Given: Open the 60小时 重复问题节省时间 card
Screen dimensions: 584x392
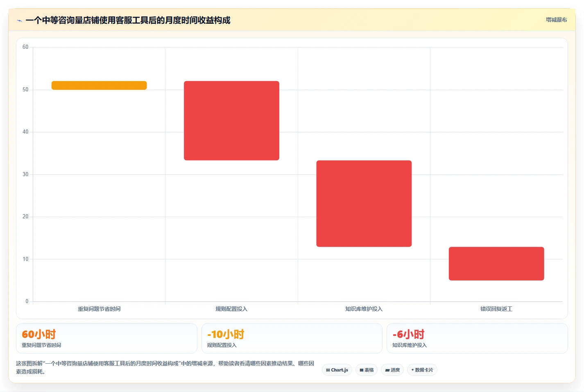Looking at the screenshot, I should click(x=106, y=338).
